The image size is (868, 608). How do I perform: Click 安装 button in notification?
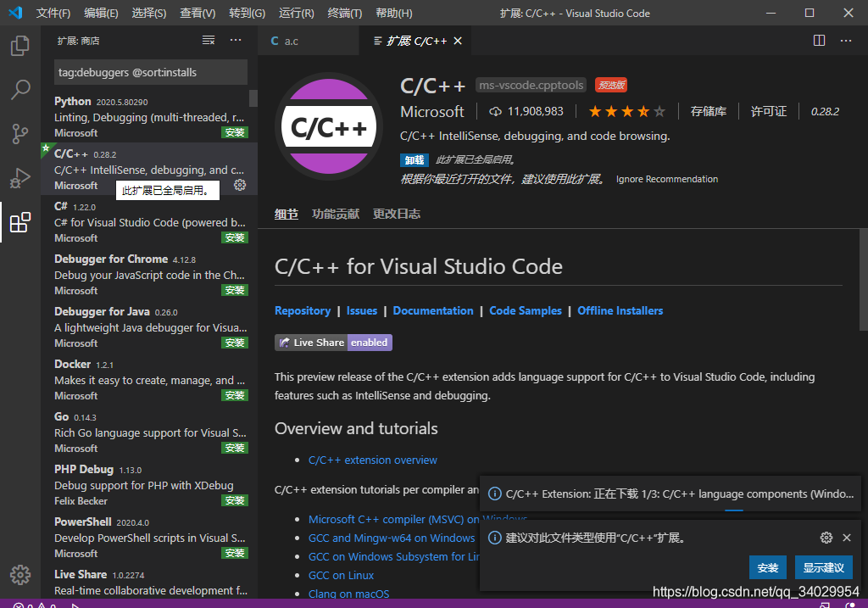coord(768,567)
